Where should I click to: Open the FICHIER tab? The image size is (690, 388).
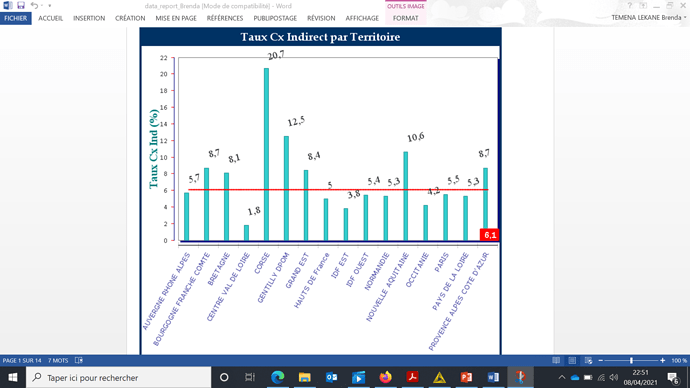pos(16,18)
